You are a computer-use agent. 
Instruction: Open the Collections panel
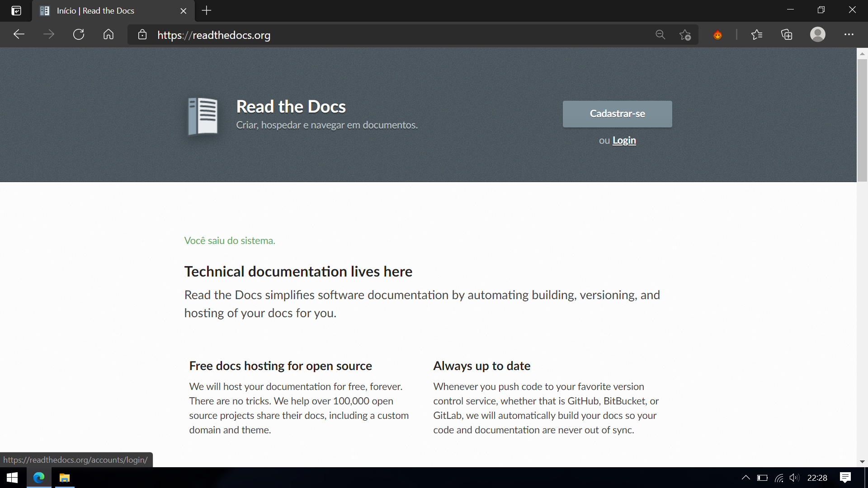coord(787,35)
